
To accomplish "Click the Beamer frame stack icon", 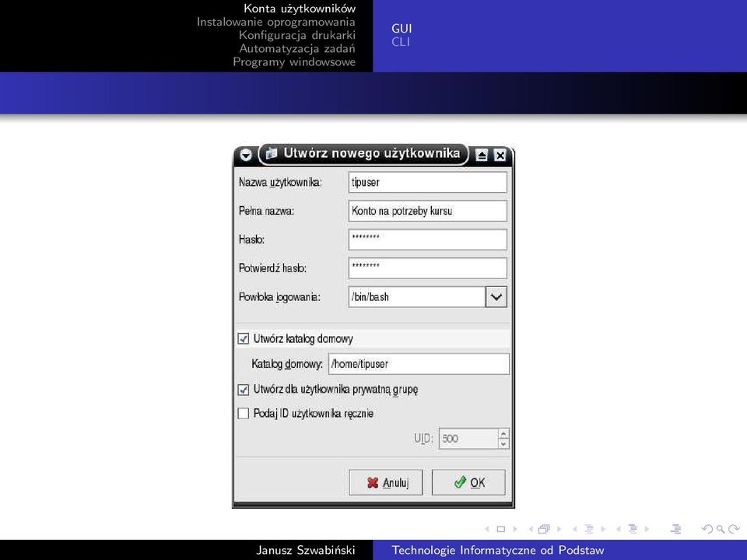I will 544,529.
